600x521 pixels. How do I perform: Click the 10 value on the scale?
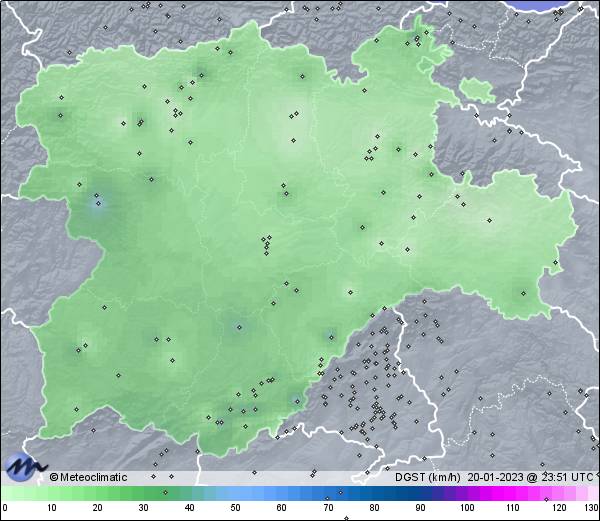pyautogui.click(x=52, y=508)
